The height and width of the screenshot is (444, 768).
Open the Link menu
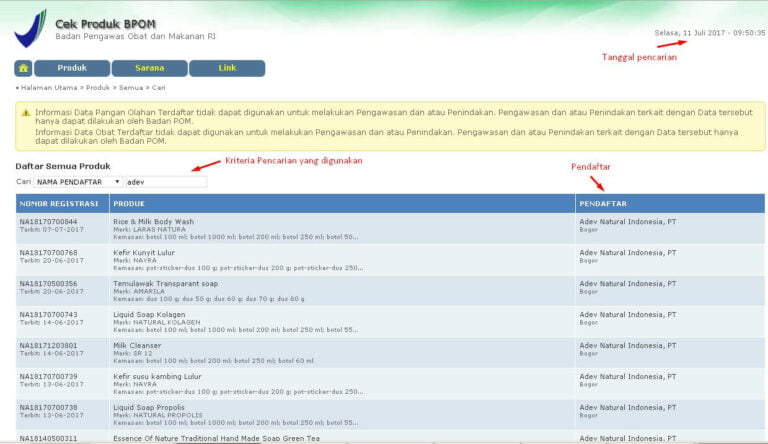[x=227, y=68]
